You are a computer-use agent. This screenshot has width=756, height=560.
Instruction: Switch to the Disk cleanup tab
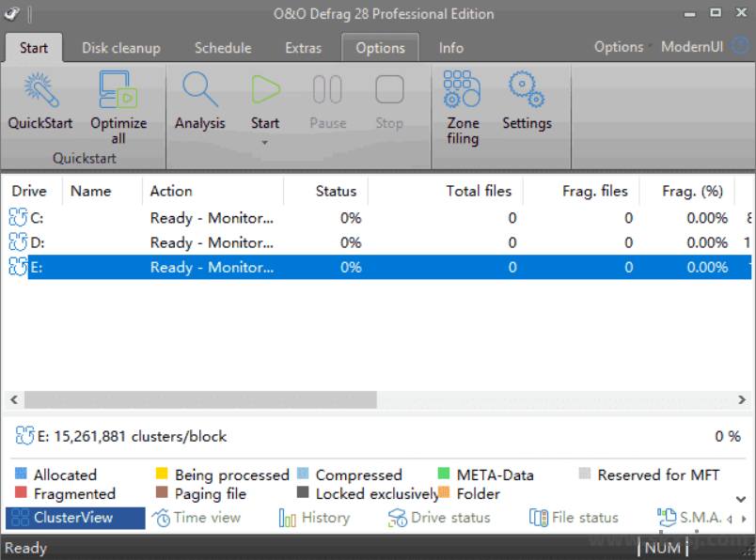(120, 48)
